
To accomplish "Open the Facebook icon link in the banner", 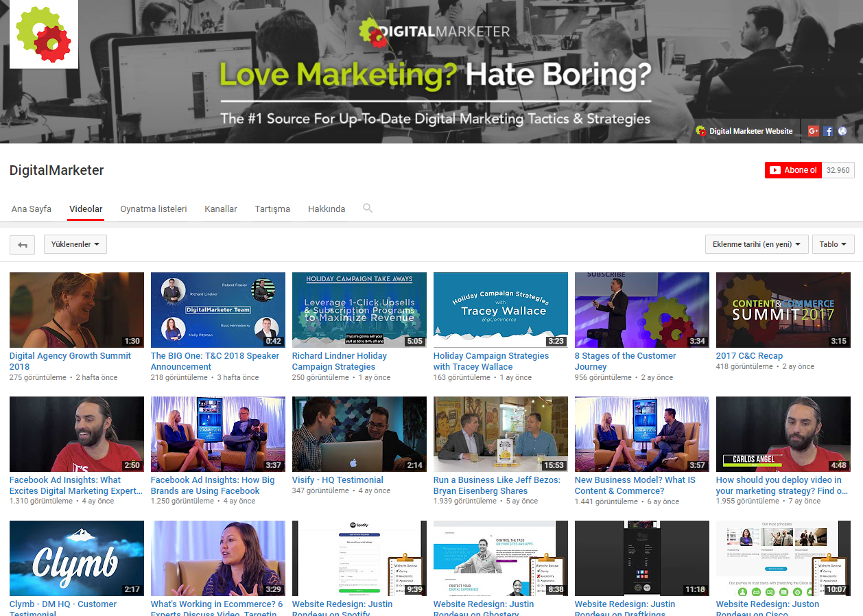I will coord(828,131).
